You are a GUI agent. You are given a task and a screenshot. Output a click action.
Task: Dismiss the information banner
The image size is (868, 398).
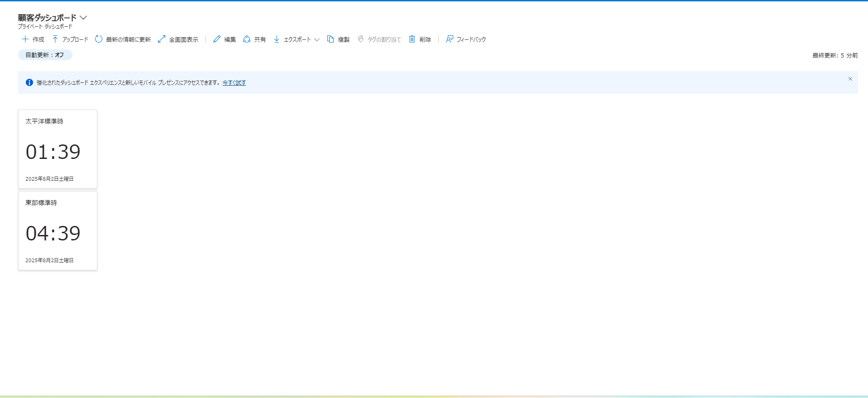[x=850, y=79]
